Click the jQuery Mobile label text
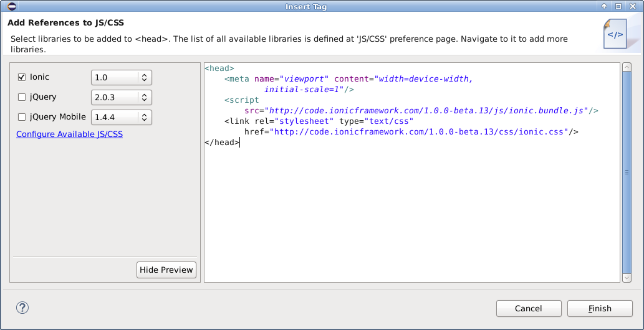 click(57, 117)
